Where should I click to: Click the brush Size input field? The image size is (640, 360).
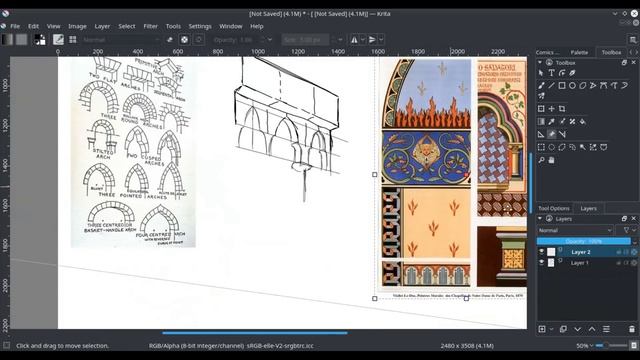[305, 40]
